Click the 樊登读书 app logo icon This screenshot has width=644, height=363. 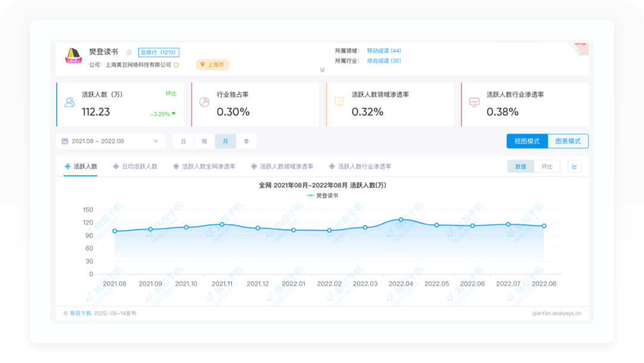pos(73,56)
